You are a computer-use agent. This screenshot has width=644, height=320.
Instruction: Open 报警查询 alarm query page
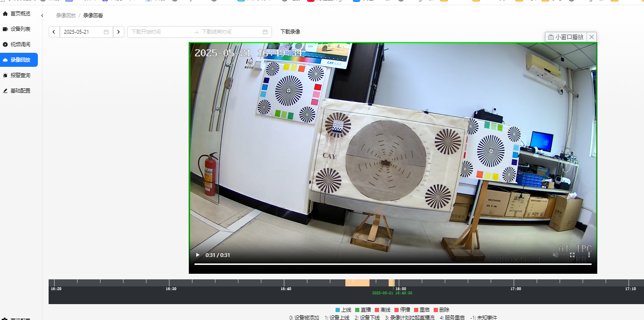(x=19, y=75)
